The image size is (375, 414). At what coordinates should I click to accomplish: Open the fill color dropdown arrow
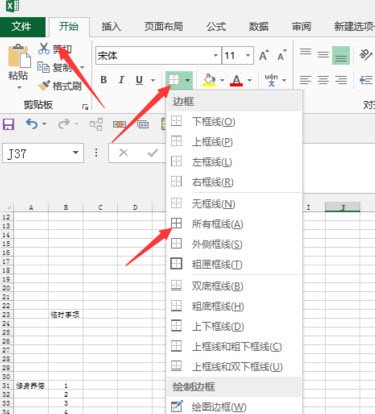[222, 80]
